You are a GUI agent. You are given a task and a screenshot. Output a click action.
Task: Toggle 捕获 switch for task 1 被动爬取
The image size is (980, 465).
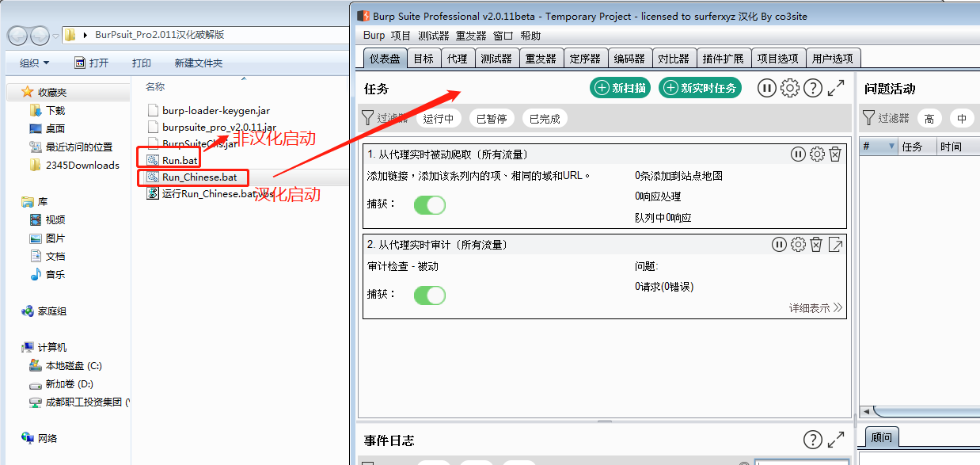click(430, 205)
